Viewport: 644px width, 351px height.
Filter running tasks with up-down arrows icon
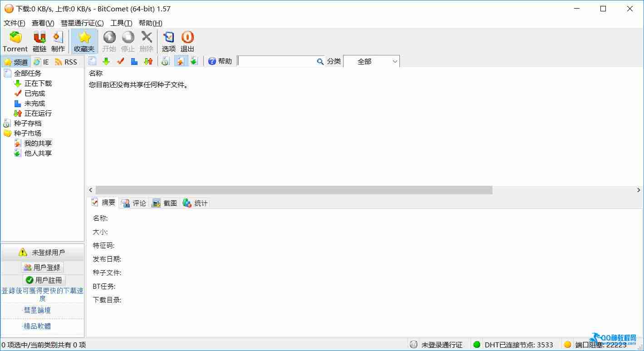tap(148, 61)
